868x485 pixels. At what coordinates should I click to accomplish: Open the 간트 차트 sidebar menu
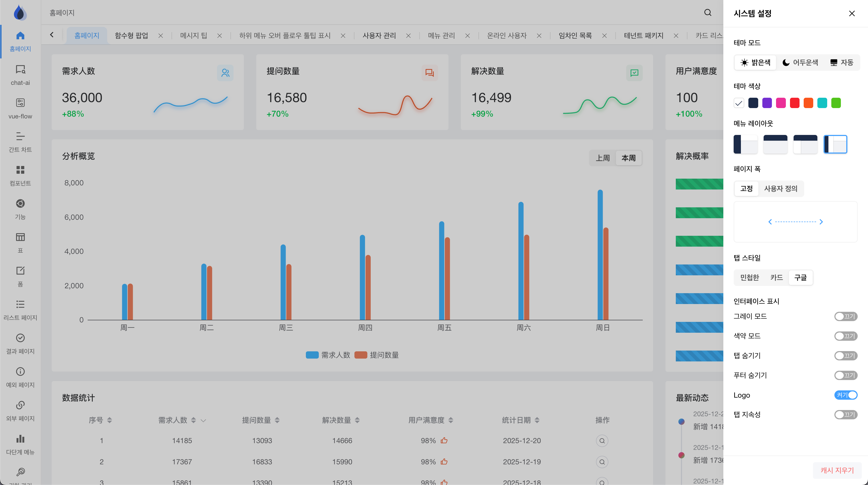tap(20, 142)
